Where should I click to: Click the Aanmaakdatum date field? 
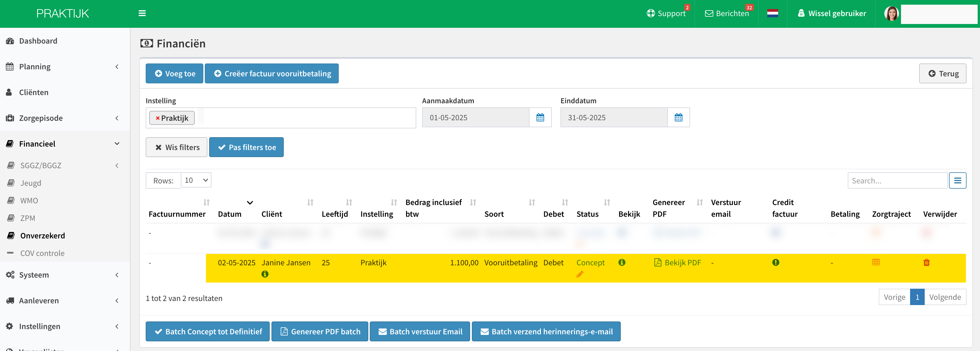coord(476,118)
